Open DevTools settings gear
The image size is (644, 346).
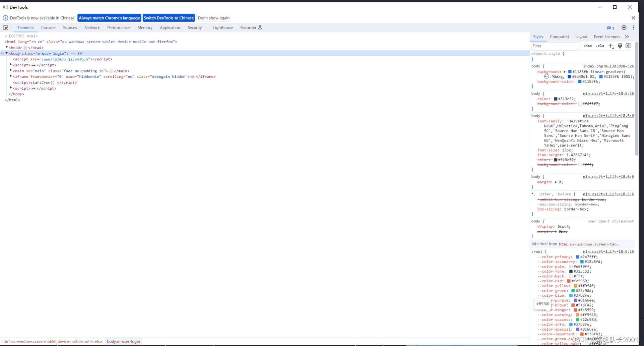(x=624, y=27)
